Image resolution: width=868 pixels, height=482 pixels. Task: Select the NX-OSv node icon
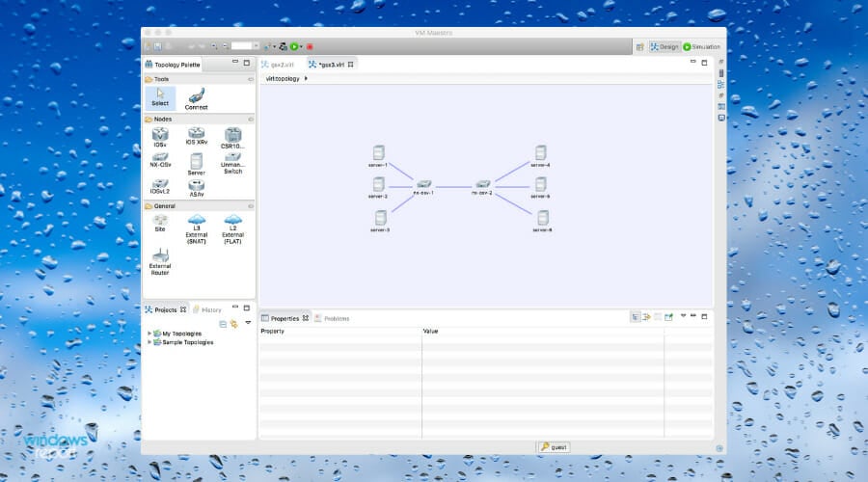160,160
